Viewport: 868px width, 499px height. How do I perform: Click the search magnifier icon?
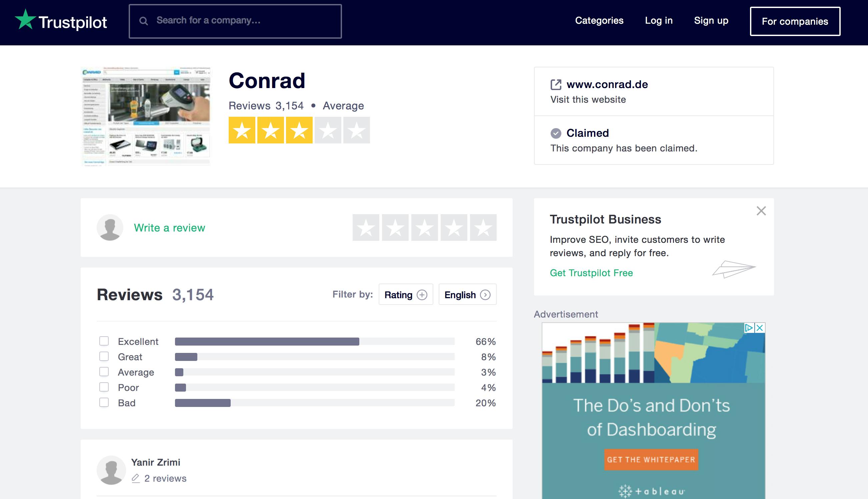(x=144, y=21)
